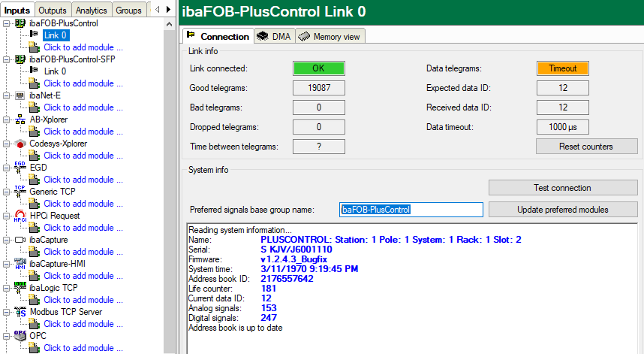Image resolution: width=644 pixels, height=354 pixels.
Task: Click the EGD interface icon
Action: [x=20, y=168]
